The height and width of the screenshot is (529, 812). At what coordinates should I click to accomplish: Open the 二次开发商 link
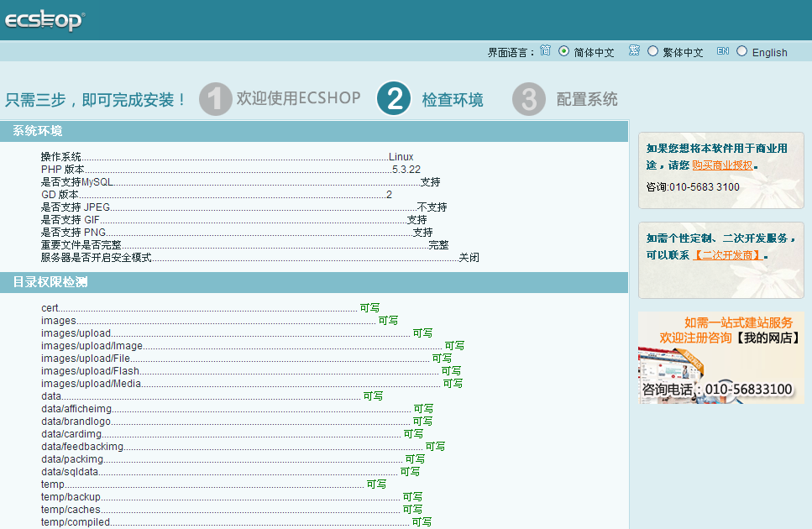[x=728, y=255]
